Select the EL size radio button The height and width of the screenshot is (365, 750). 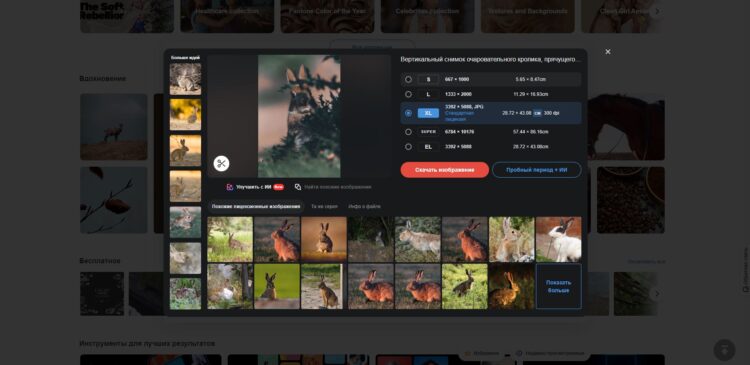click(408, 147)
